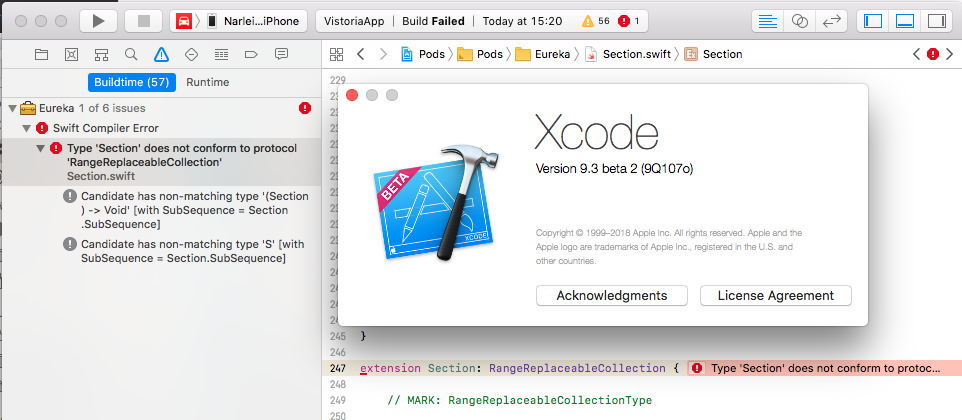962x420 pixels.
Task: Open Acknowledgments in About Xcode
Action: (x=612, y=296)
